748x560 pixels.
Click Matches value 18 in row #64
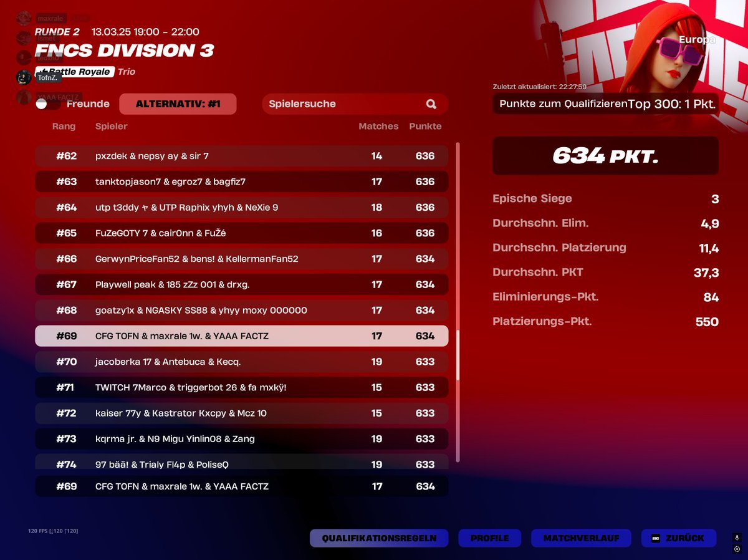pyautogui.click(x=376, y=207)
